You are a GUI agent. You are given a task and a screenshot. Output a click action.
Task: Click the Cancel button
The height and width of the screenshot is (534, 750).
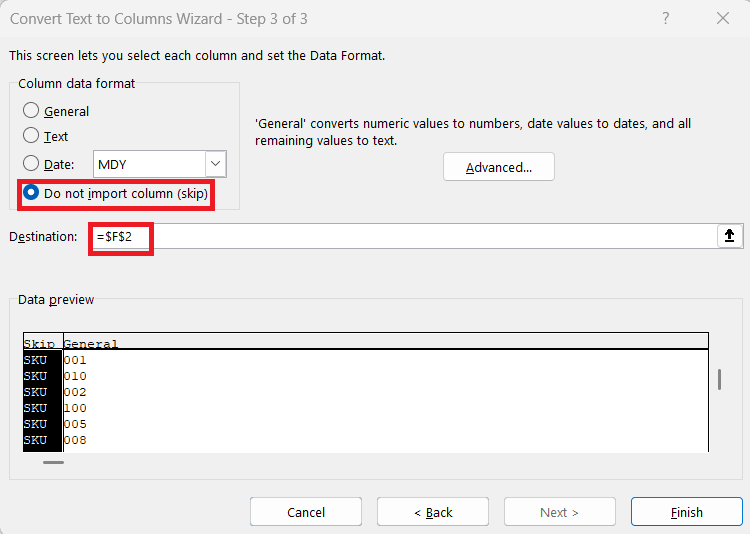pos(306,512)
